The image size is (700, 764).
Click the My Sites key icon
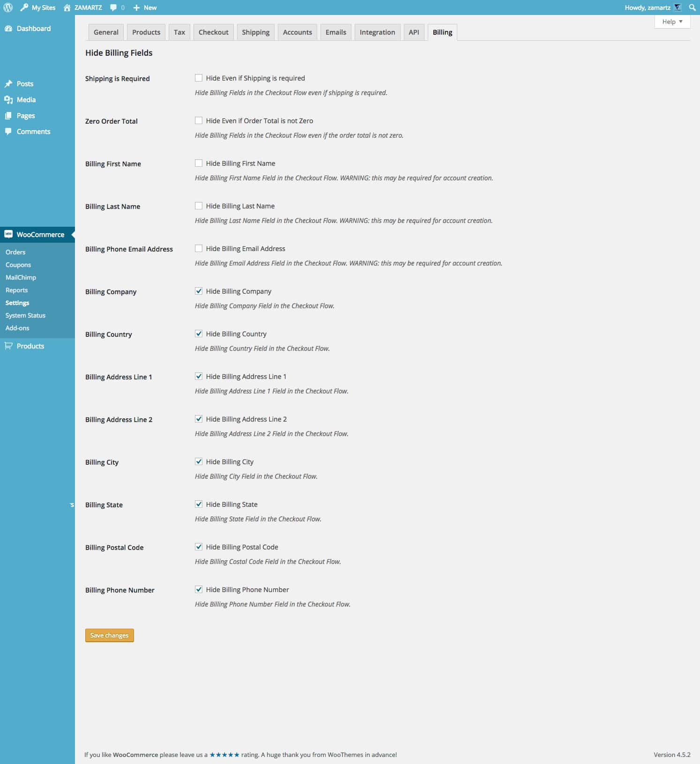(x=24, y=7)
